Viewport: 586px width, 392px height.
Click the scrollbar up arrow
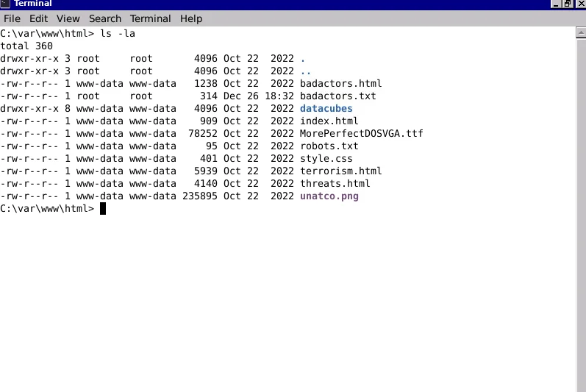(580, 33)
